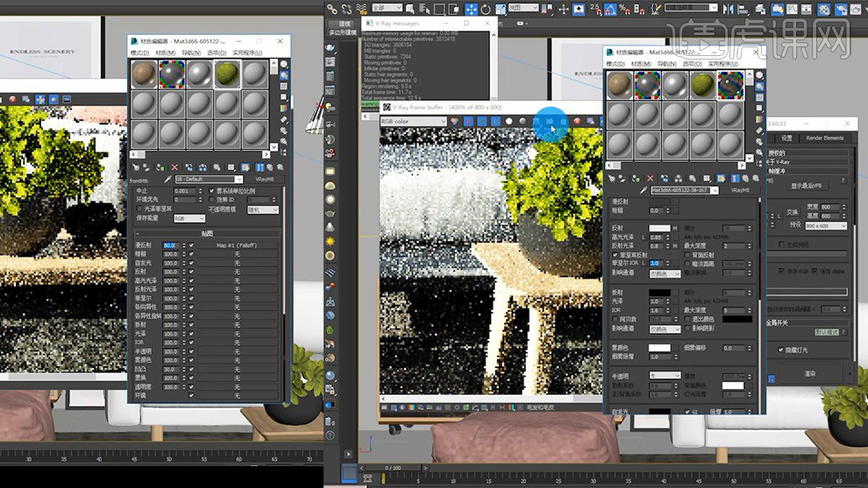Screen dimensions: 868x488
Task: Click Assign Material to Selection in right editor
Action: click(x=636, y=179)
